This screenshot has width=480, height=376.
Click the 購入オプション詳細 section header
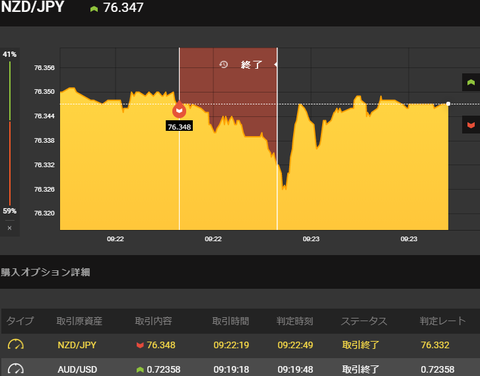45,272
